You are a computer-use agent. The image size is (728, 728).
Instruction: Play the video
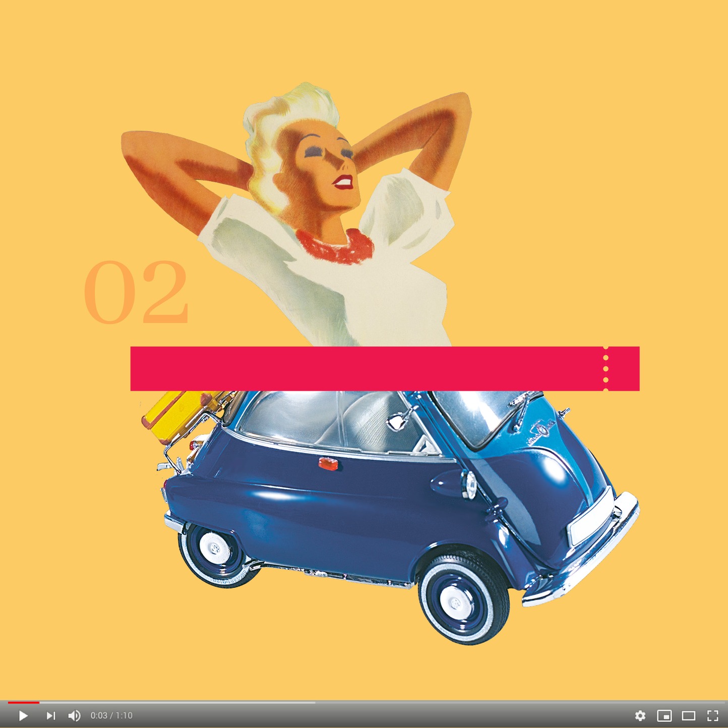pos(23,715)
